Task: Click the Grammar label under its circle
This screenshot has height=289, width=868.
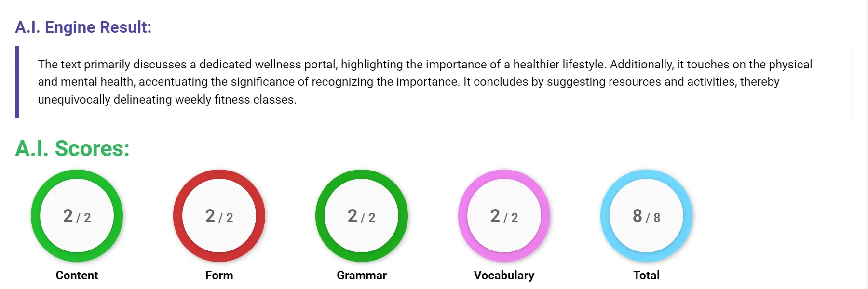Action: [x=363, y=275]
